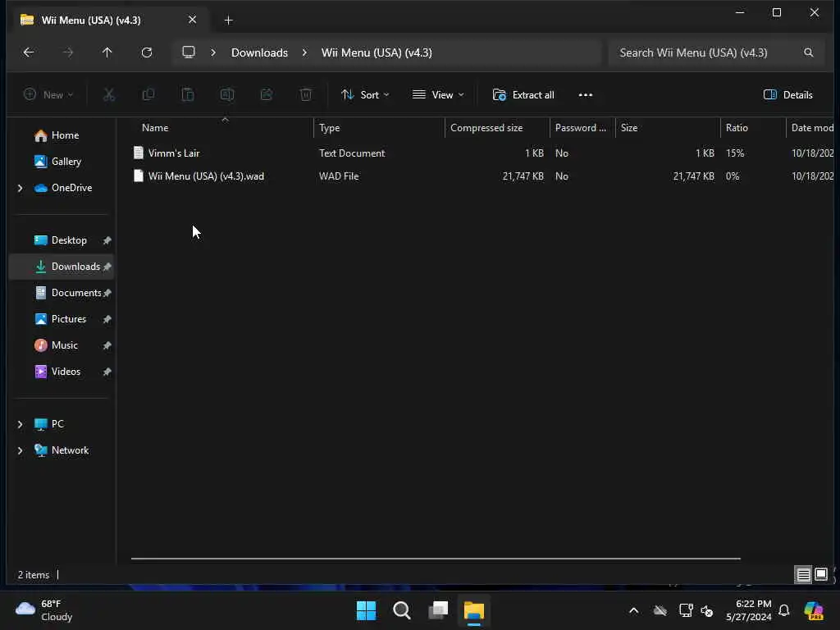Viewport: 840px width, 630px height.
Task: Open the weather widget showing 68°F
Action: tap(44, 610)
